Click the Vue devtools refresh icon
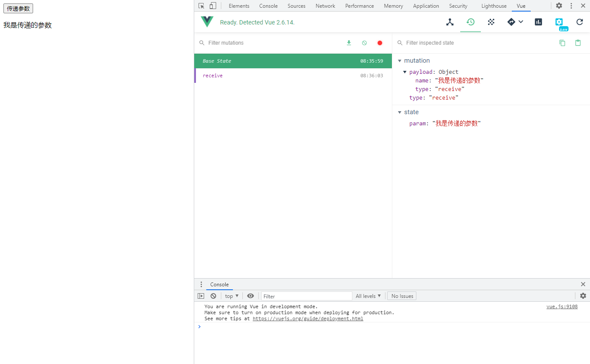Viewport: 590px width, 364px height. click(580, 22)
